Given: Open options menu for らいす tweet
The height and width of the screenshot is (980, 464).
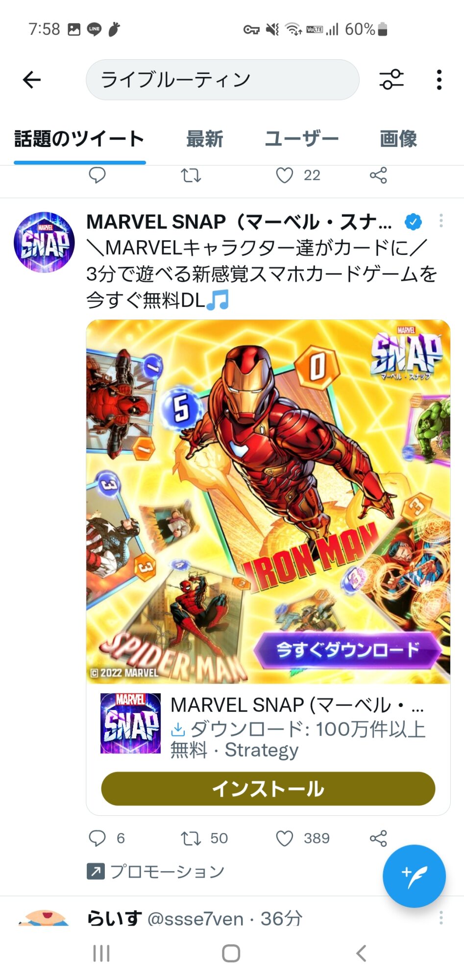Looking at the screenshot, I should click(x=441, y=918).
